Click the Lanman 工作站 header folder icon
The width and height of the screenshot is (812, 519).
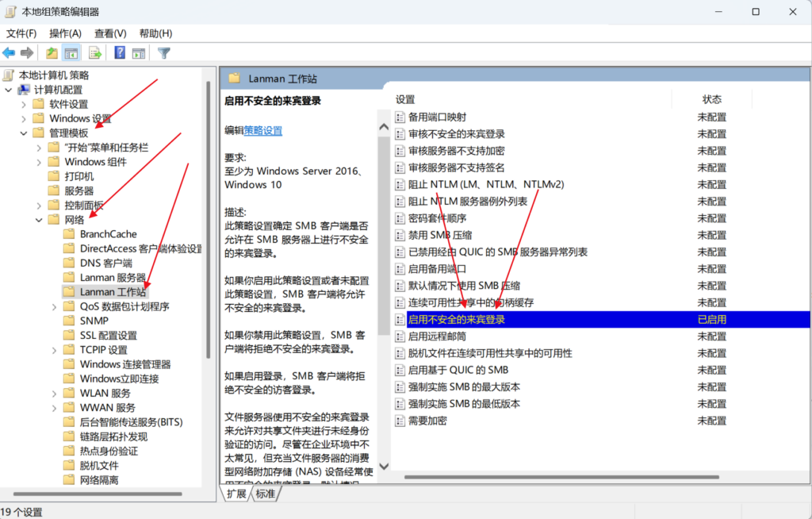point(235,79)
